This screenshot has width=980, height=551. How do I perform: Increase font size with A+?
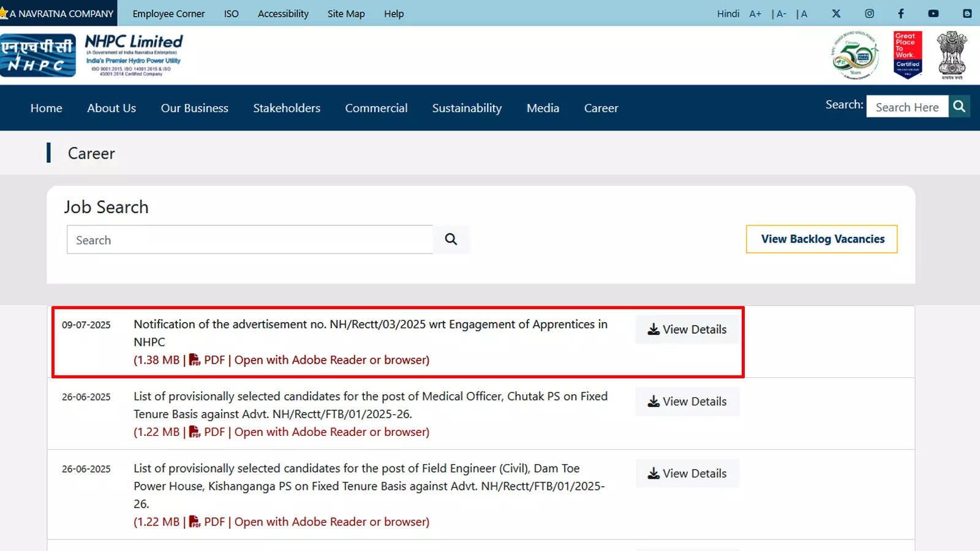pos(755,13)
